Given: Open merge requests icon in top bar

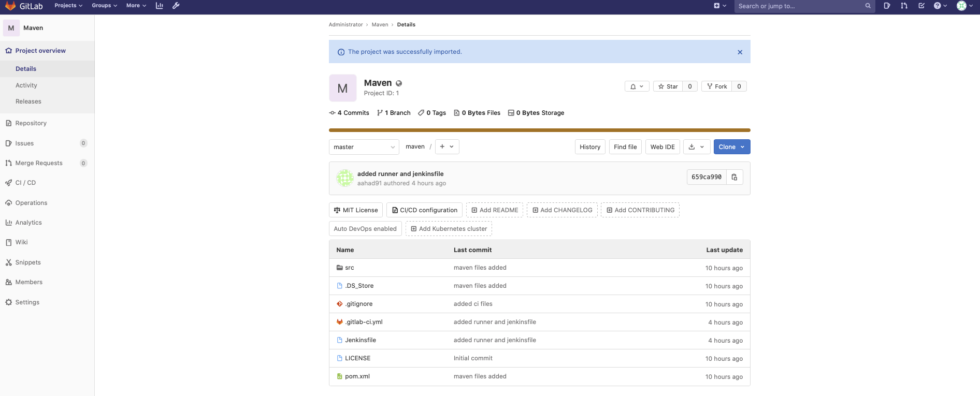Looking at the screenshot, I should pyautogui.click(x=904, y=6).
